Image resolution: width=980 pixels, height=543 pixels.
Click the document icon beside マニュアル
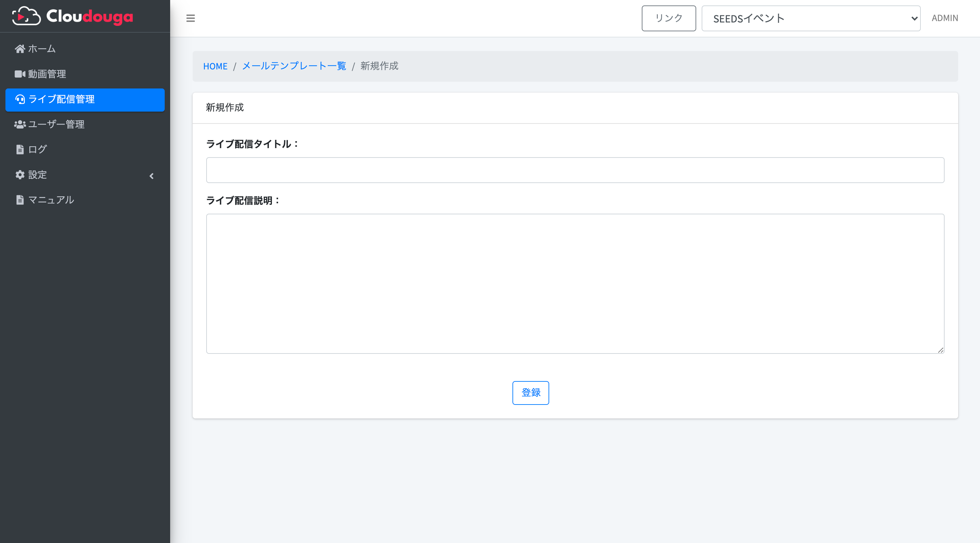coord(20,200)
